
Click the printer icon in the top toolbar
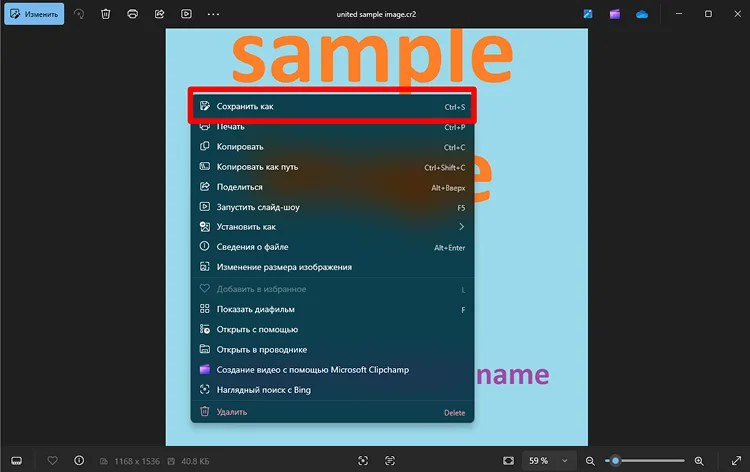(x=133, y=15)
